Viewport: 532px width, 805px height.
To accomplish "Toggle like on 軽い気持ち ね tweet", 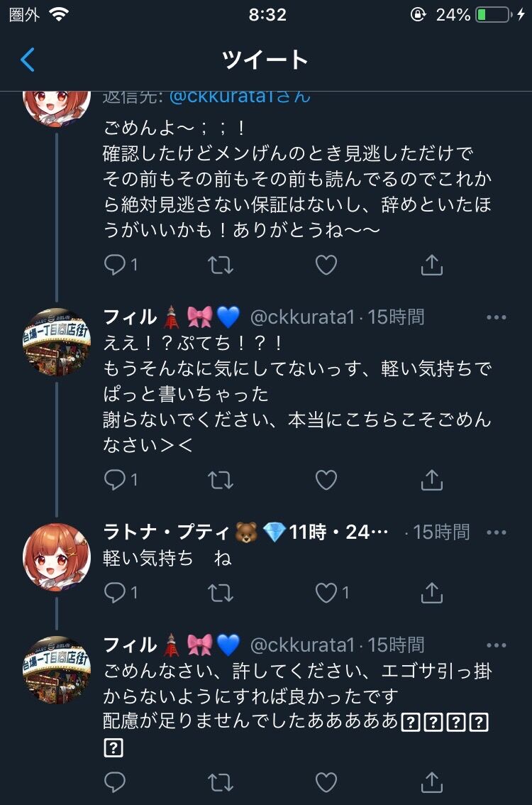I will [326, 592].
